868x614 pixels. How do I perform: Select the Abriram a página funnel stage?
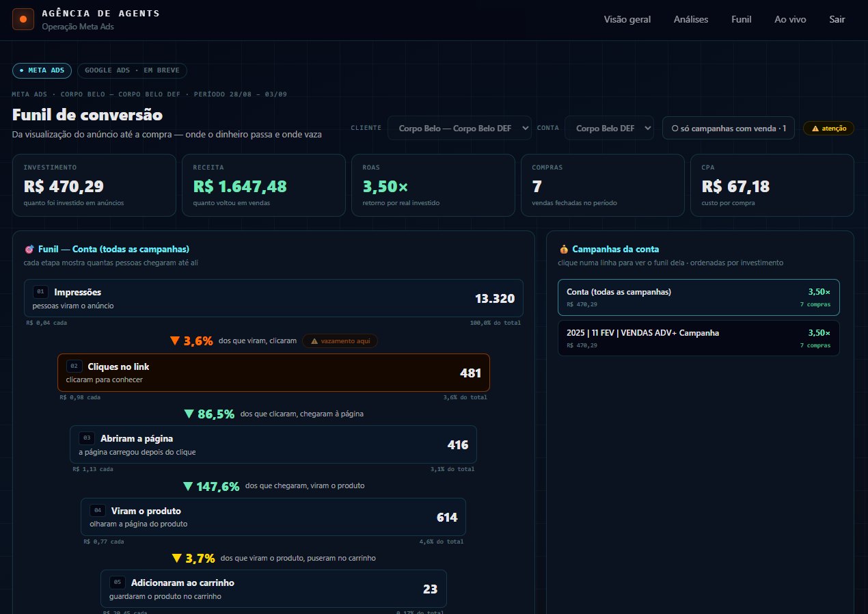pyautogui.click(x=273, y=444)
